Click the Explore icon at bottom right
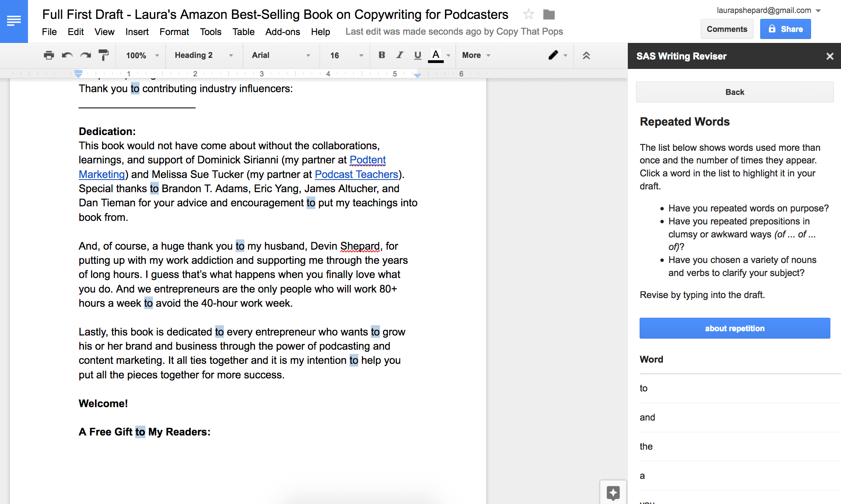This screenshot has width=841, height=504. coord(613,492)
